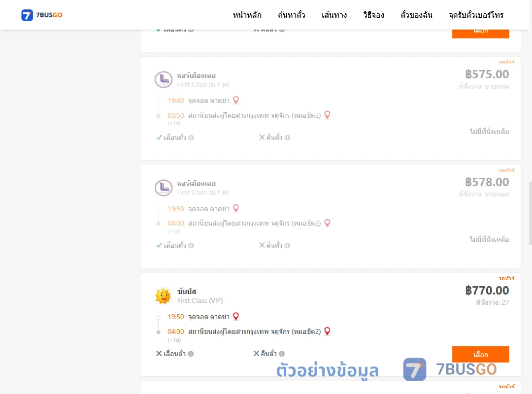Click the ฿578.00 price
532x394 pixels.
click(487, 182)
